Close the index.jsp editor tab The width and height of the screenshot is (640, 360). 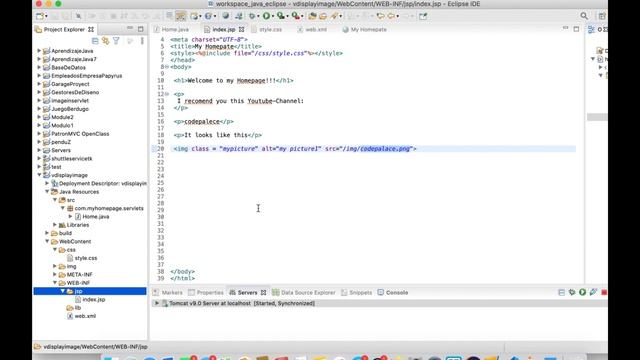pyautogui.click(x=242, y=29)
